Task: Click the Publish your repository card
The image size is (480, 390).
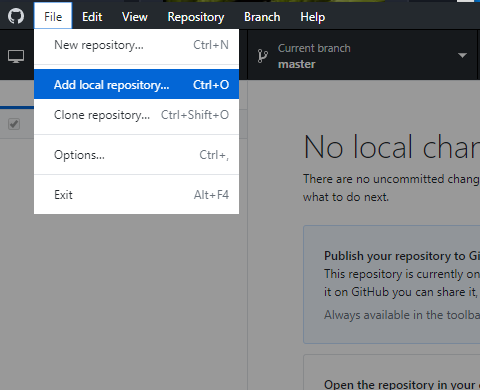Action: point(392,284)
